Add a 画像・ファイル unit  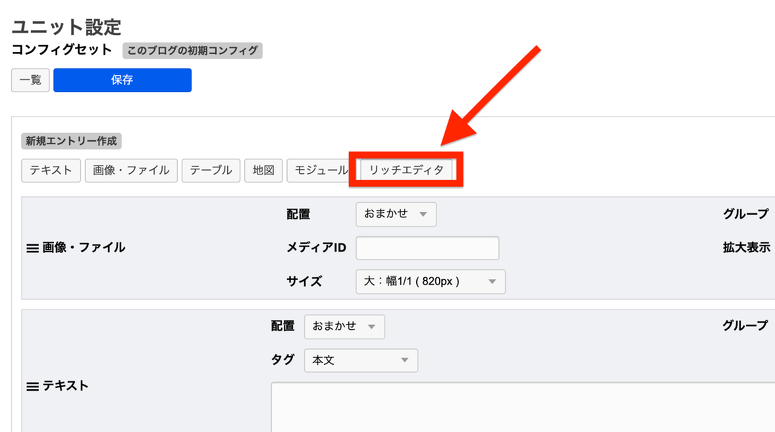pos(131,171)
